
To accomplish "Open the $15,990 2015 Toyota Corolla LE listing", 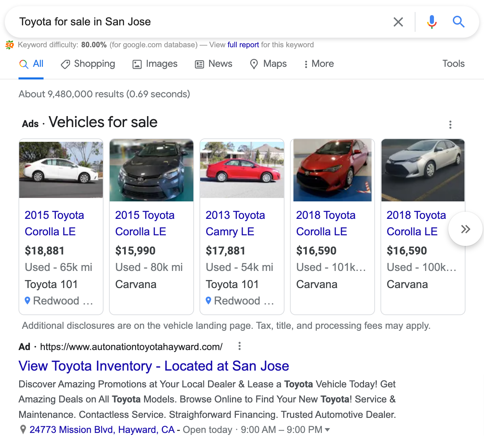I will 145,223.
